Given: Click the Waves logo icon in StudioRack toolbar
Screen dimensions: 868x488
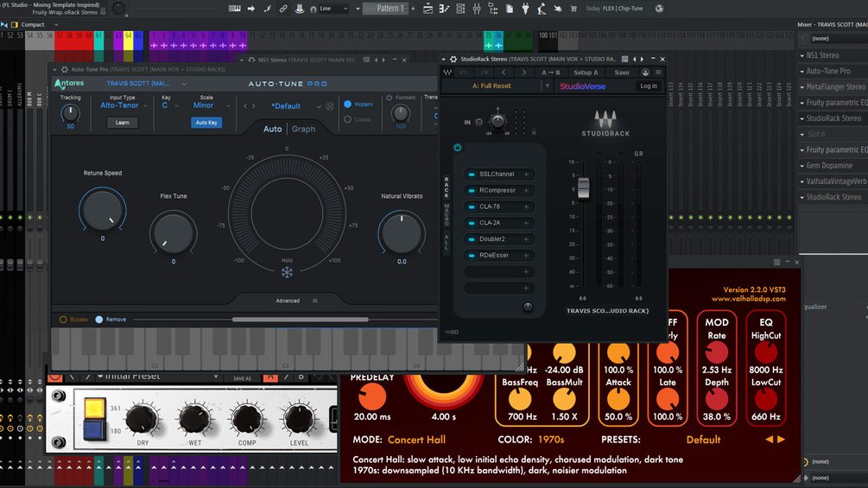Looking at the screenshot, I should [447, 73].
